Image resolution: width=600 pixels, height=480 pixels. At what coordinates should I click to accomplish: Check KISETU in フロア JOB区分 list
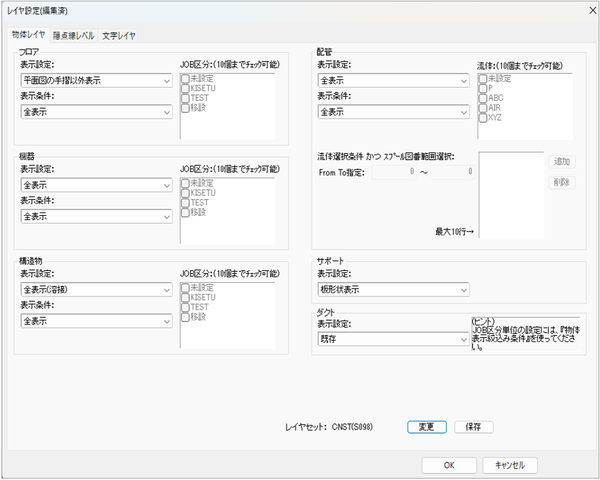pos(185,88)
